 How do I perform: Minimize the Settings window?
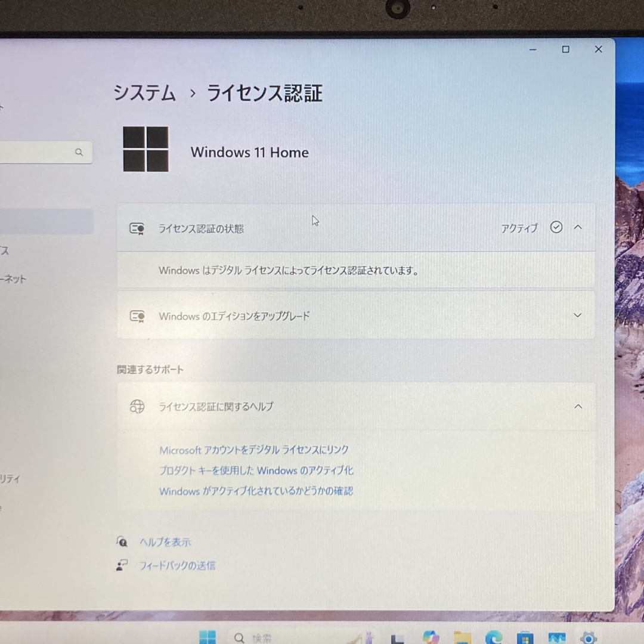click(x=532, y=49)
